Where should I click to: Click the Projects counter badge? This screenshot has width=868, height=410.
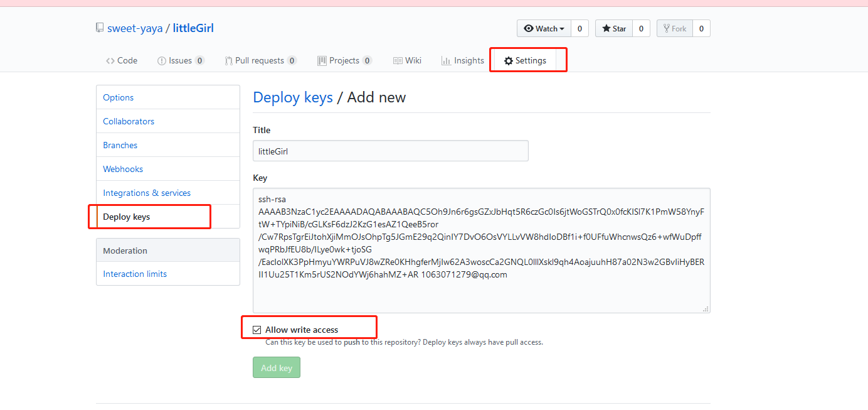click(x=367, y=61)
